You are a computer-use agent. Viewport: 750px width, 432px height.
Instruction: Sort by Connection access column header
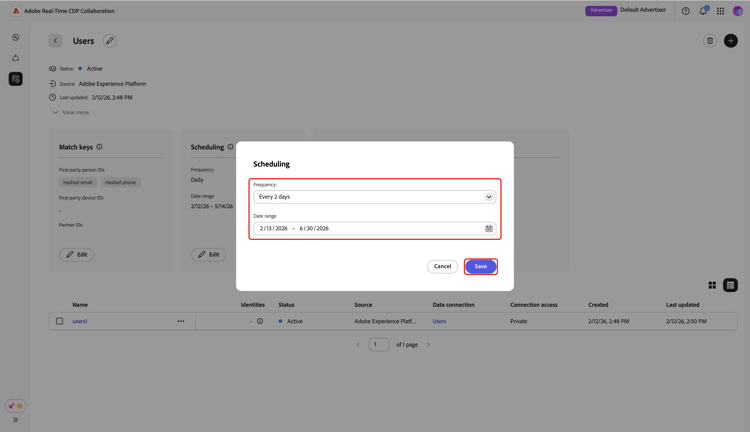tap(534, 305)
